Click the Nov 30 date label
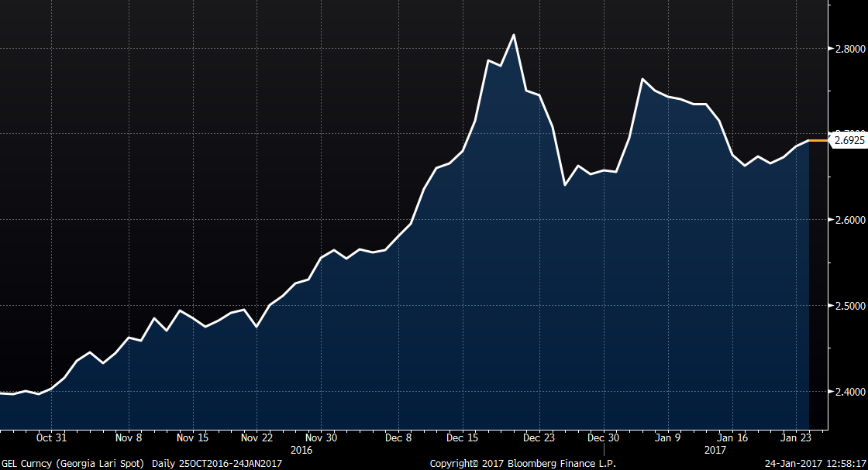 click(x=321, y=437)
